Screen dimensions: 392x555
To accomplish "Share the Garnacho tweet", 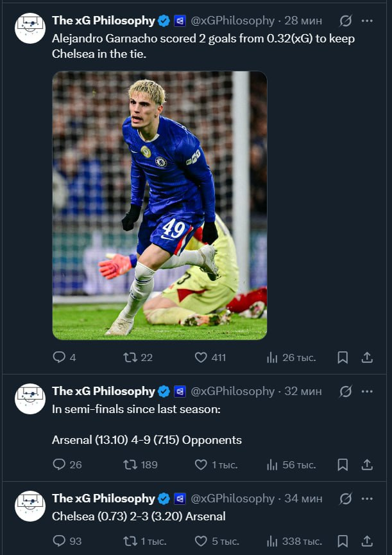I will point(367,357).
